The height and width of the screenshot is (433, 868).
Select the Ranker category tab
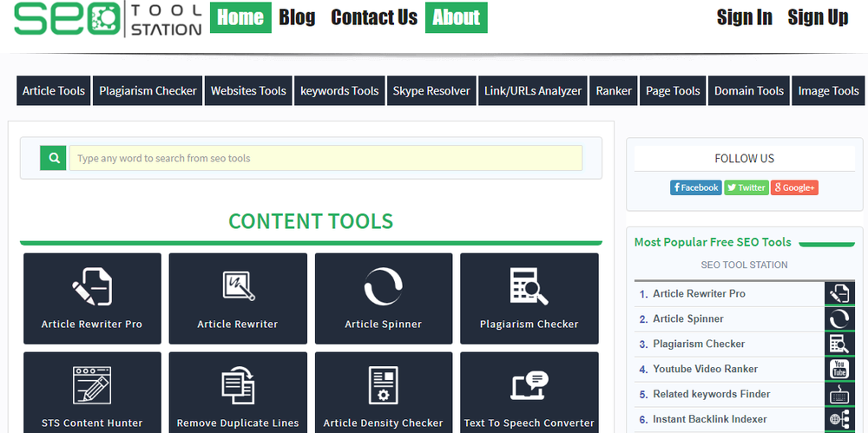[x=614, y=91]
